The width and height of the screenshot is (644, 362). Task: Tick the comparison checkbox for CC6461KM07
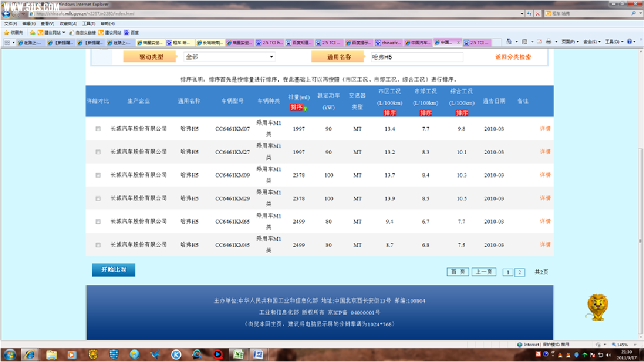click(x=98, y=129)
